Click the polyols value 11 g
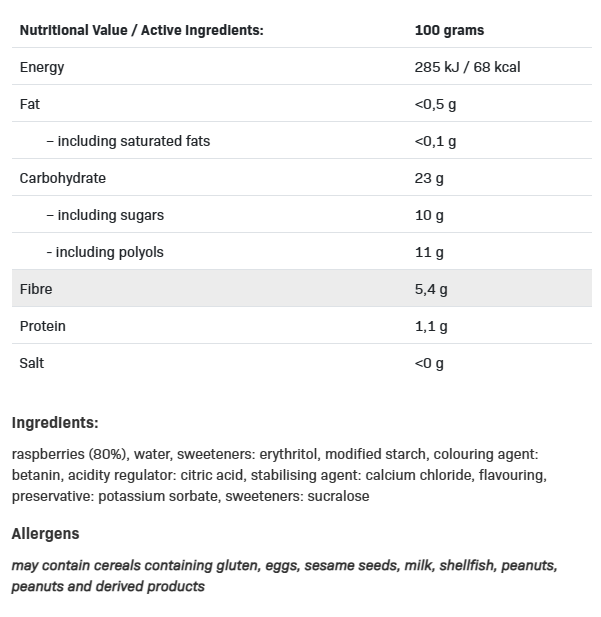The width and height of the screenshot is (601, 617). click(x=429, y=252)
